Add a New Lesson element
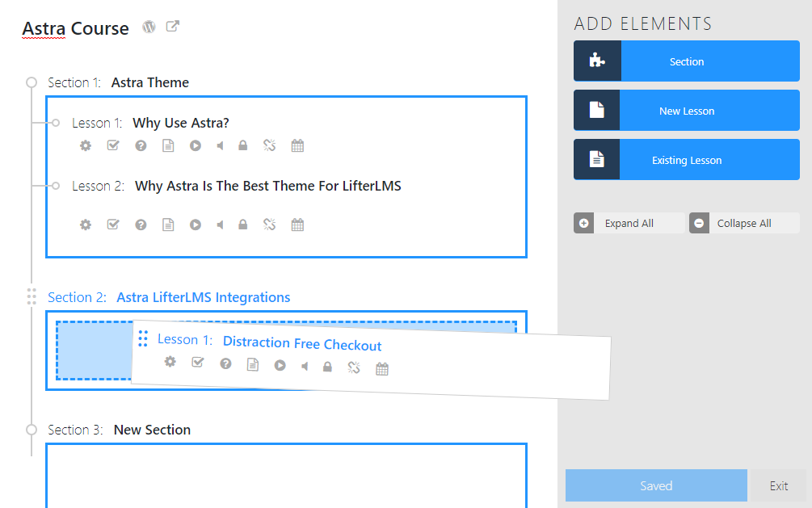Image resolution: width=812 pixels, height=508 pixels. click(687, 111)
